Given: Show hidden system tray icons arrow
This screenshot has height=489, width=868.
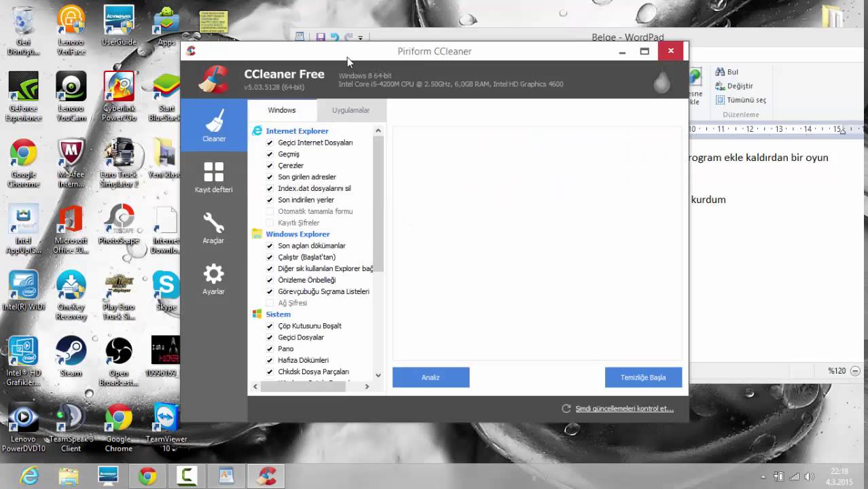Looking at the screenshot, I should (x=763, y=477).
